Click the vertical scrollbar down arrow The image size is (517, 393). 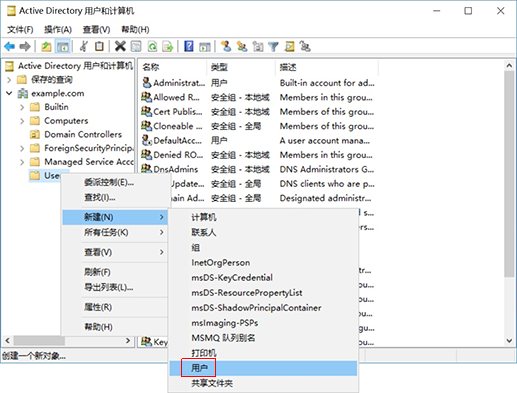point(509,341)
